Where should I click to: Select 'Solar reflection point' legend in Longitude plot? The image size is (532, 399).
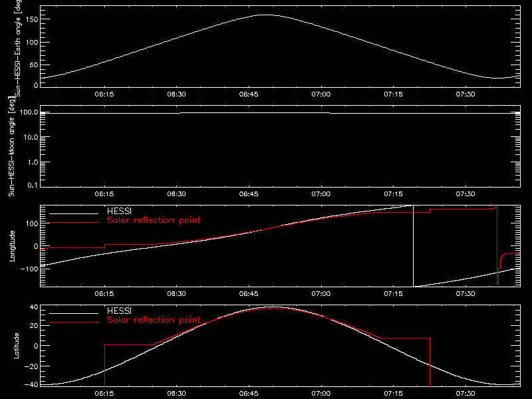point(154,220)
